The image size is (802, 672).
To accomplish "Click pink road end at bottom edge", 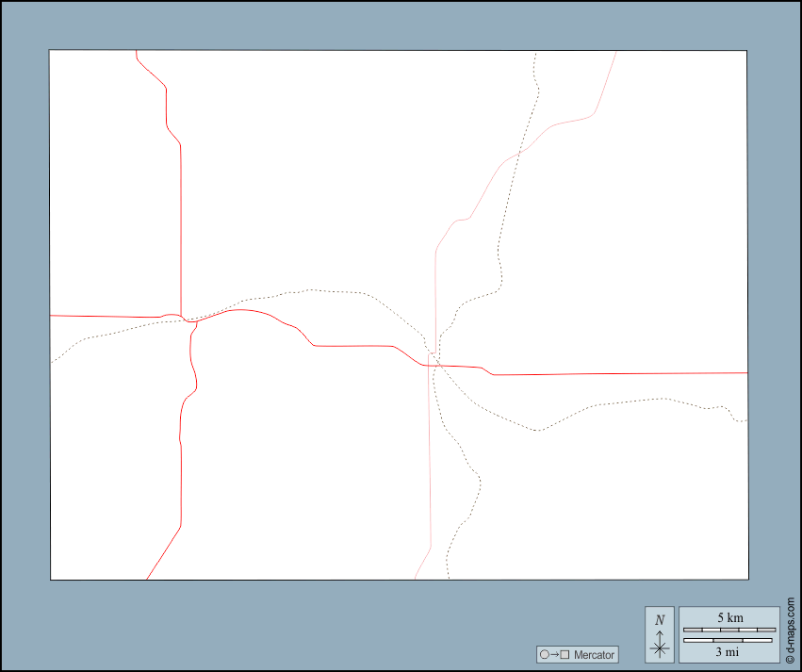I will [x=416, y=577].
